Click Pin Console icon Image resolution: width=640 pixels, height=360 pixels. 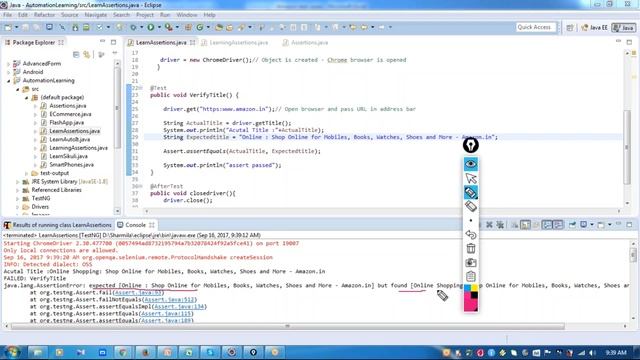click(572, 225)
